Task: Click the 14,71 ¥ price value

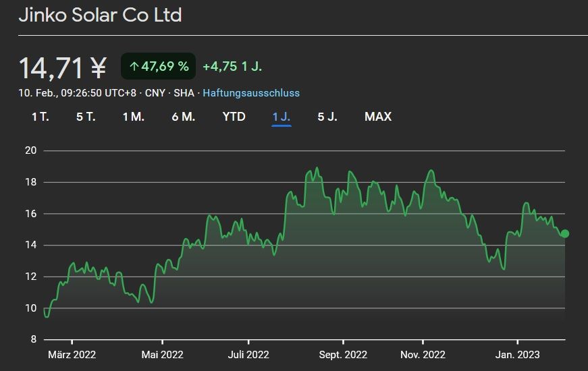Action: [x=62, y=67]
